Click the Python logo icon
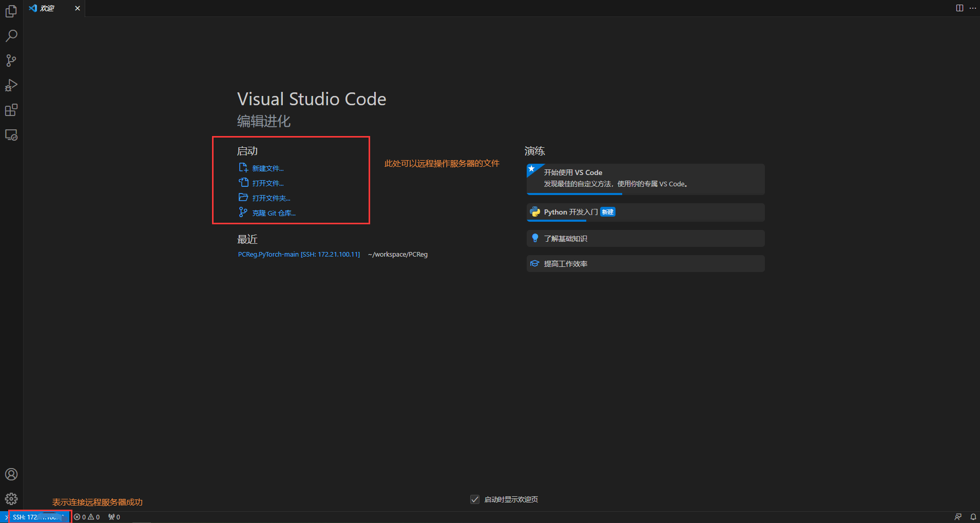This screenshot has width=980, height=523. pyautogui.click(x=535, y=212)
